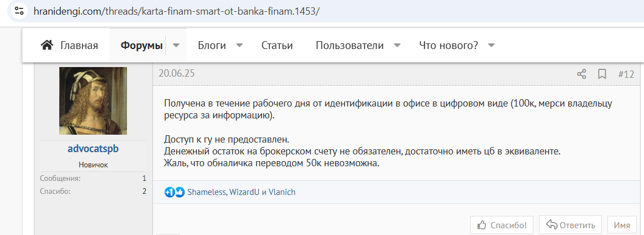Click the reply arrow icon on Ответить
644x235 pixels.
click(x=551, y=225)
